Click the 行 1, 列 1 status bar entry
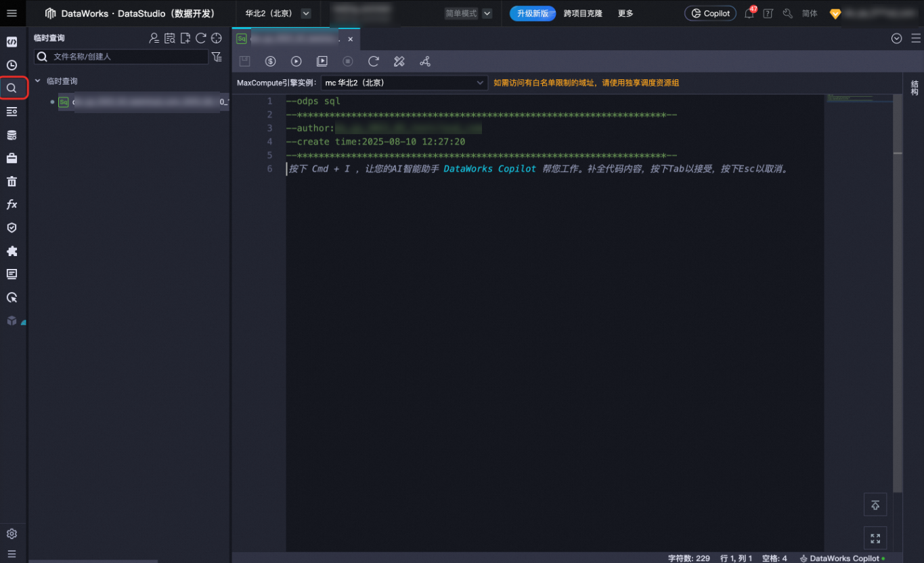Image resolution: width=924 pixels, height=563 pixels. [736, 558]
